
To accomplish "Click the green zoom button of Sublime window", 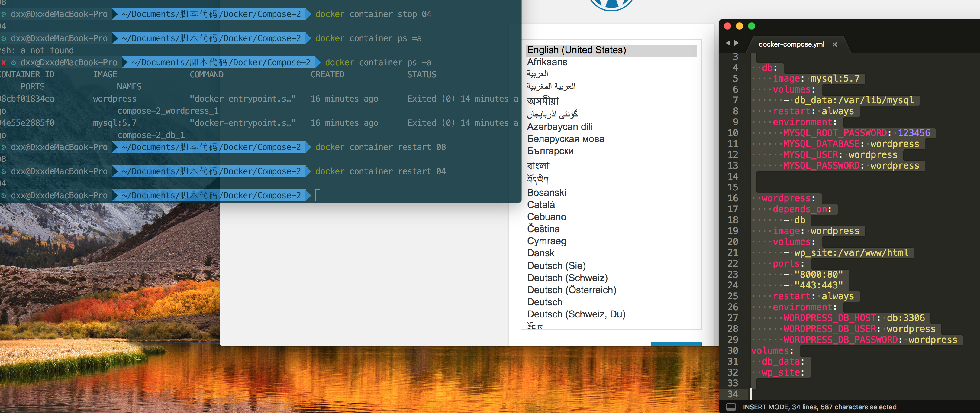I will [x=751, y=26].
